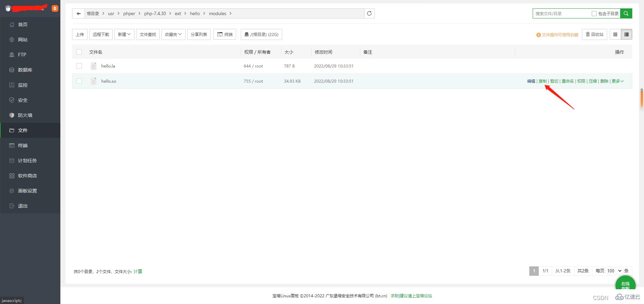
Task: Go to 根目录 in the breadcrumb
Action: pos(93,13)
